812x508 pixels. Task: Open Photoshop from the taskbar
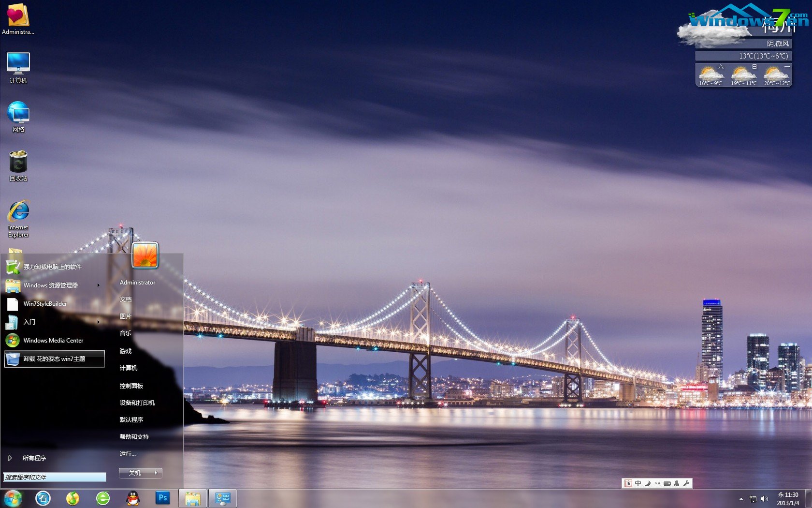coord(163,498)
